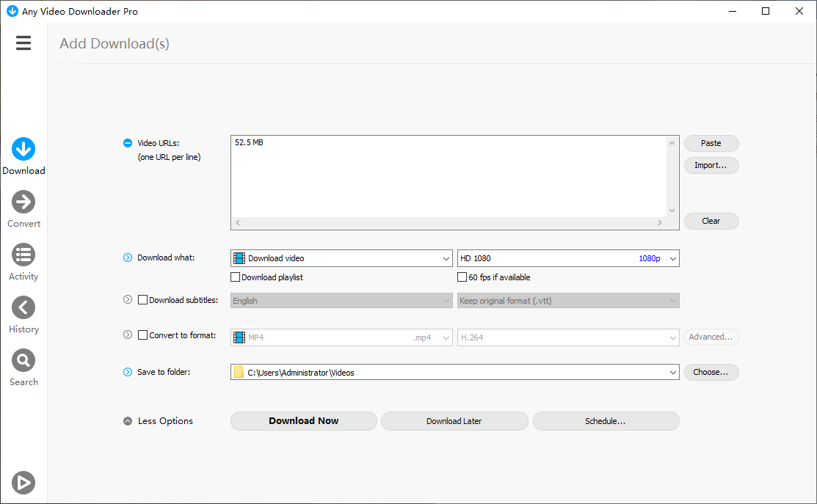Click the play button at the sidebar bottom

(23, 483)
